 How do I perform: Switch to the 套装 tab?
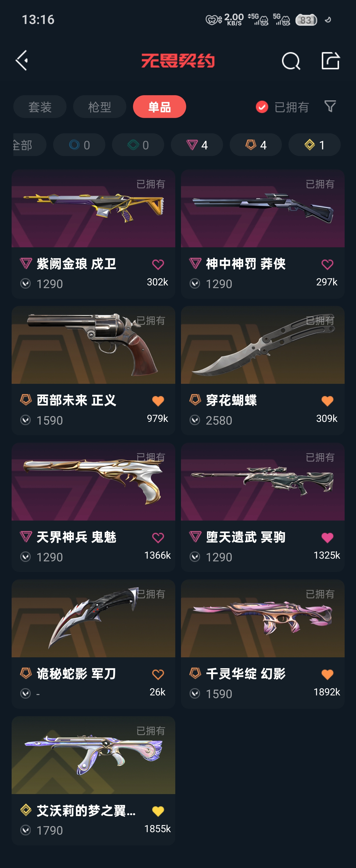40,107
